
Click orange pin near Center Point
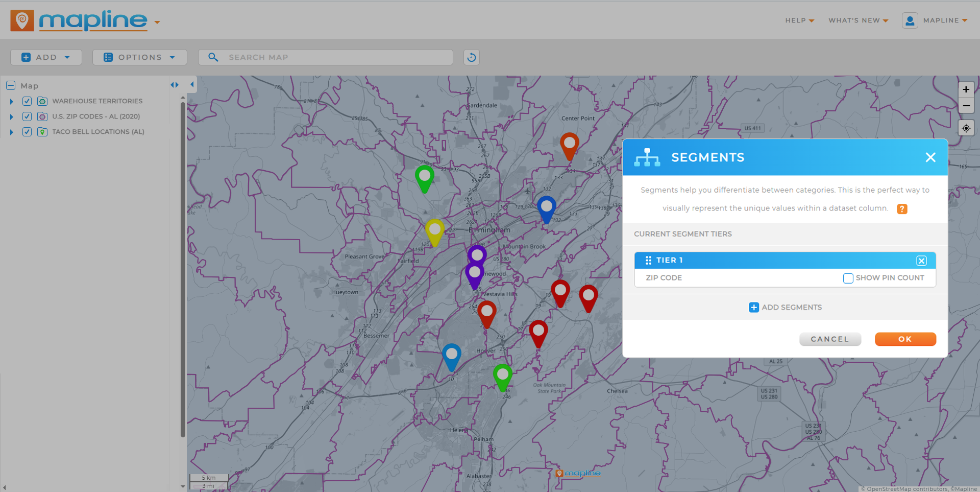[569, 146]
